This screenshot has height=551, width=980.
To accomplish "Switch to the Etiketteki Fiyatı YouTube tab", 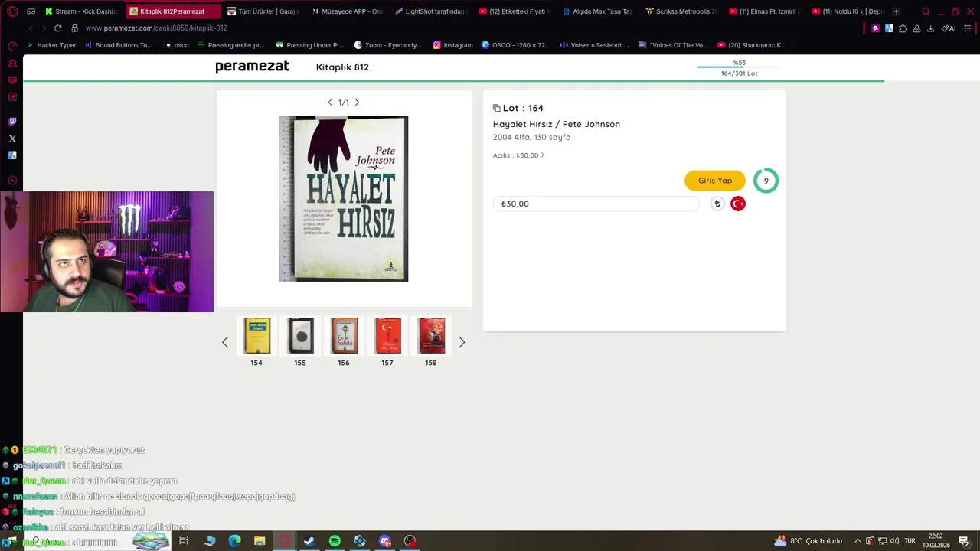I will click(514, 11).
